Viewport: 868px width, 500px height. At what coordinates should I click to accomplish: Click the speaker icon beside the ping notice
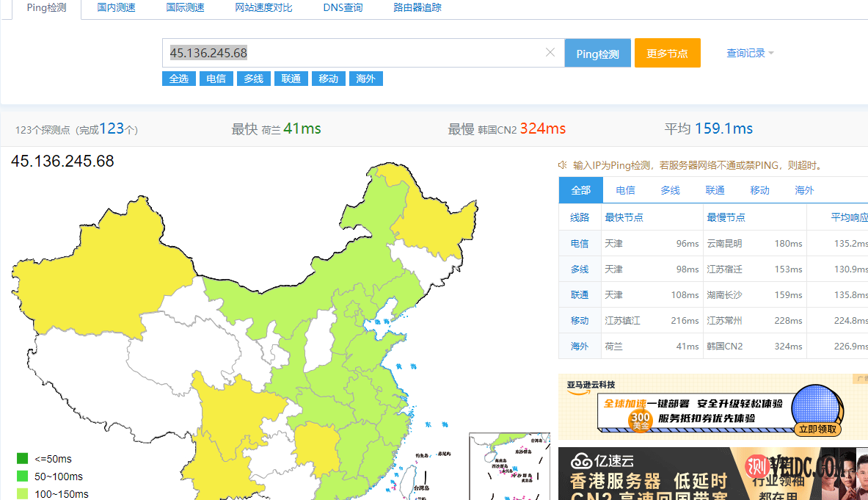click(563, 165)
